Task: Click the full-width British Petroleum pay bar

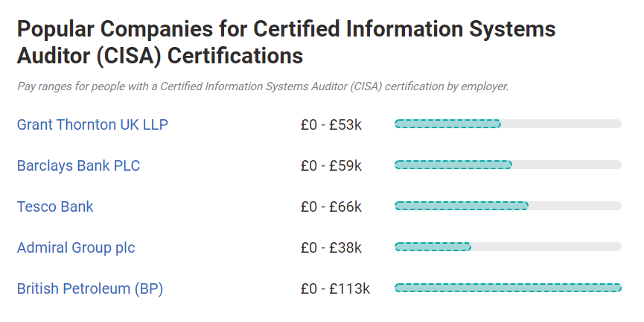Action: [508, 288]
